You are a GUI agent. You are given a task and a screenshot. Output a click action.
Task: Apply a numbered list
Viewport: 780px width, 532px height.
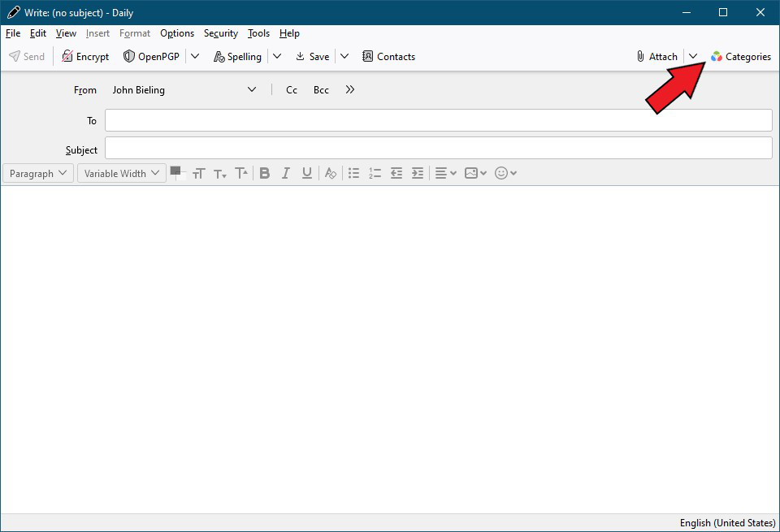375,173
